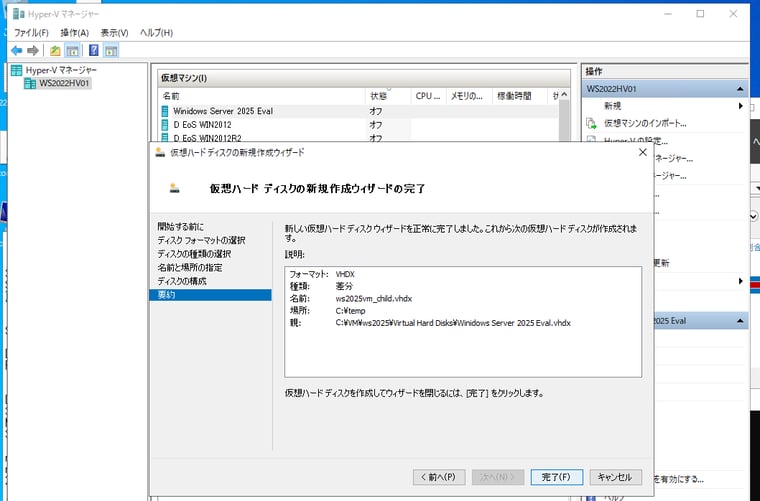Select the 要約 wizard step
This screenshot has width=760, height=501.
pyautogui.click(x=210, y=295)
